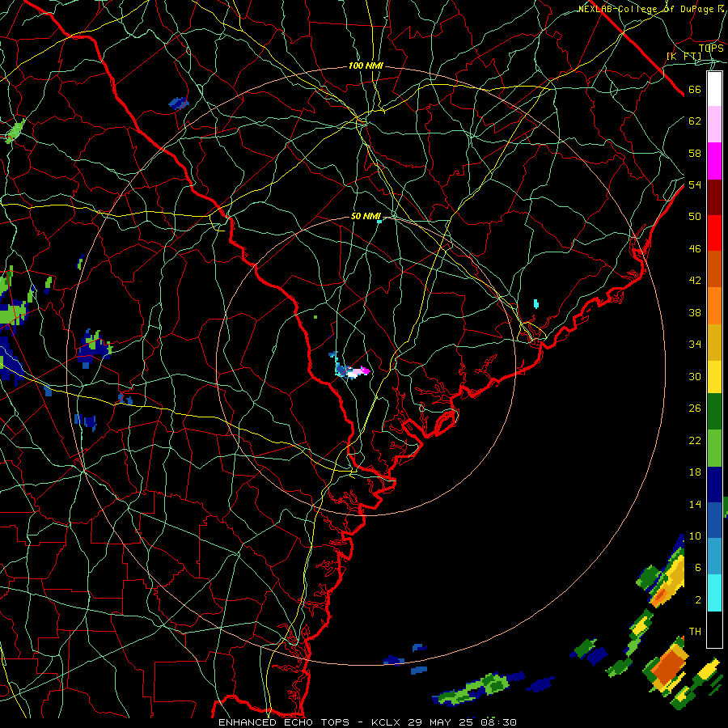Click the '100 NMI' range ring label

(366, 66)
